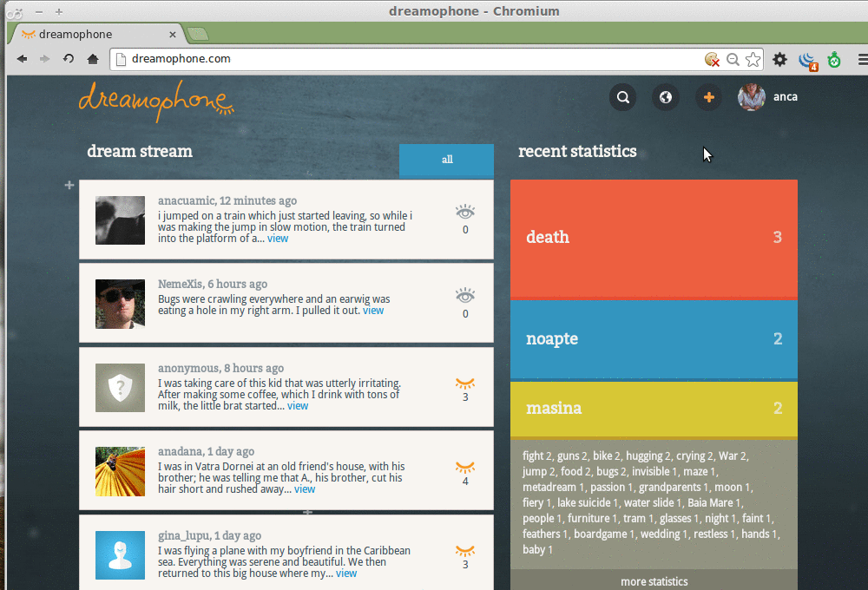Screen dimensions: 868x590
Task: Open anca's profile avatar
Action: coord(751,97)
